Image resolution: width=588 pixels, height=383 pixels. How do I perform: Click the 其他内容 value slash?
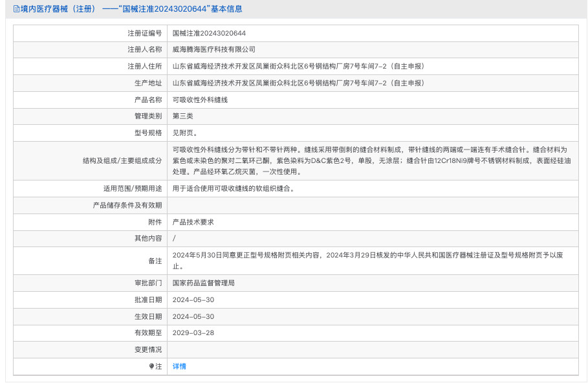172,239
